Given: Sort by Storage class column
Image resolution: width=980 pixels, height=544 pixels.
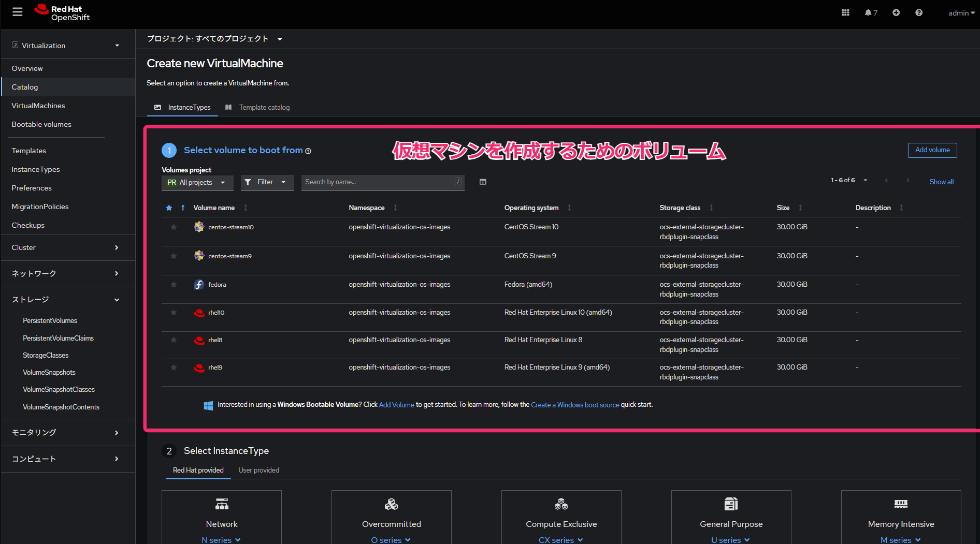Looking at the screenshot, I should coord(686,208).
